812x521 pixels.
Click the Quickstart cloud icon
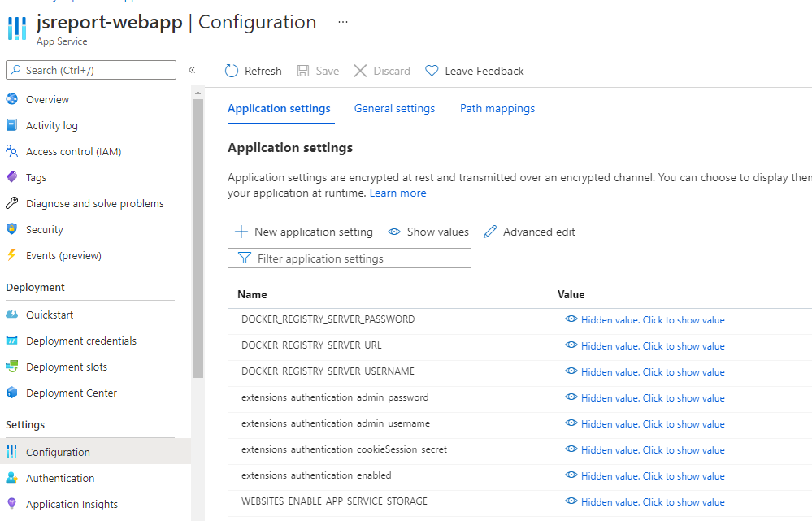click(12, 315)
